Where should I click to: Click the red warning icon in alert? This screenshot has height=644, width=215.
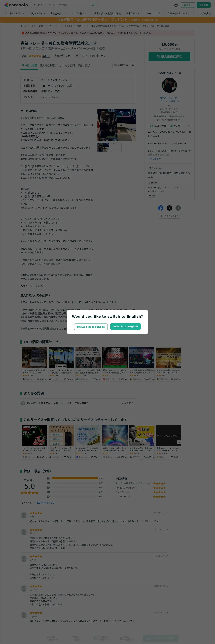23,33
